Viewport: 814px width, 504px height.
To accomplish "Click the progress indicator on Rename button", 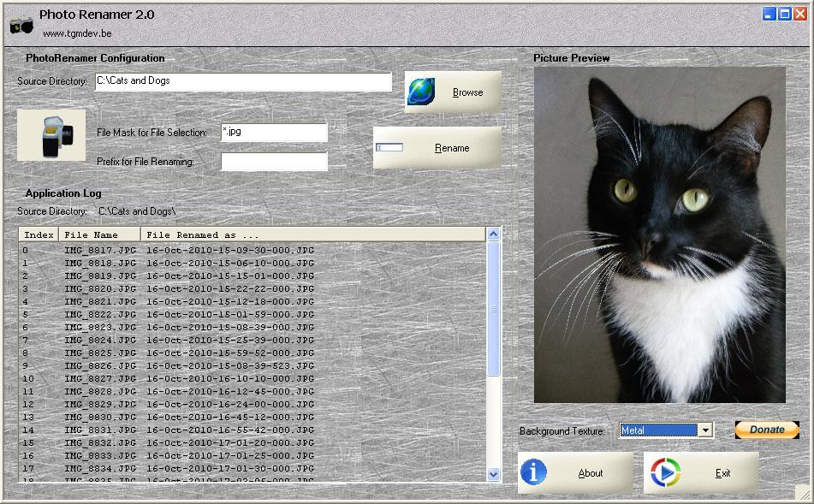I will point(389,148).
